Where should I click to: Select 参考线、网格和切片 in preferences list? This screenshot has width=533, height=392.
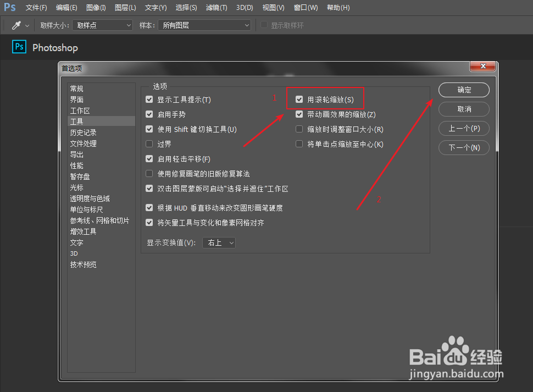(x=101, y=220)
